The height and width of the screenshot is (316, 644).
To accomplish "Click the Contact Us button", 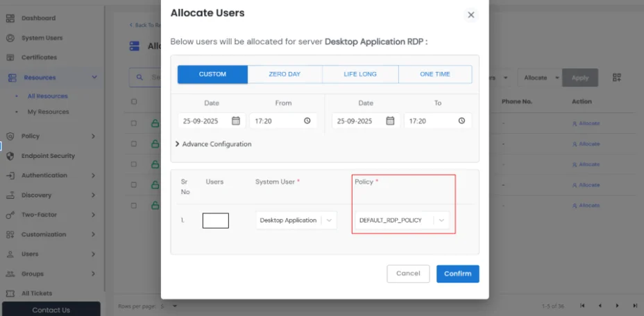I will 51,309.
